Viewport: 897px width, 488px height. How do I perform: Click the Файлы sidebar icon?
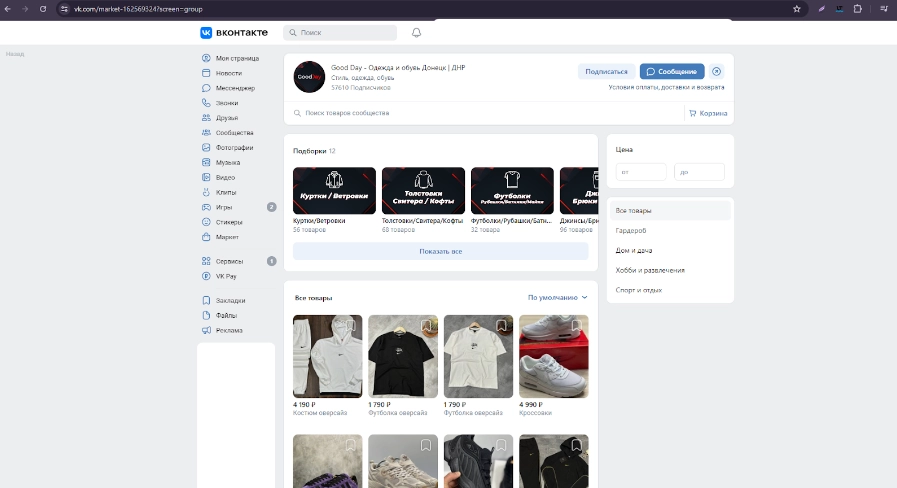tap(206, 315)
